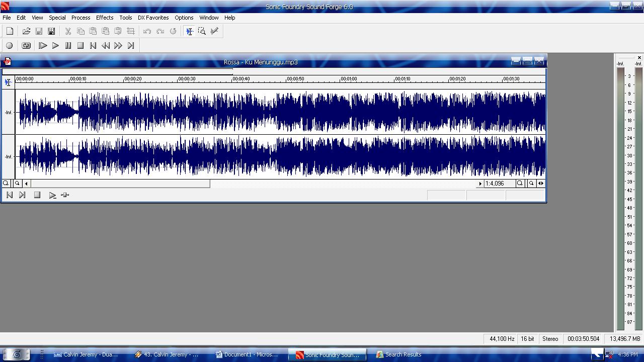Click the 1:4,096 zoom ratio field

coord(499,184)
